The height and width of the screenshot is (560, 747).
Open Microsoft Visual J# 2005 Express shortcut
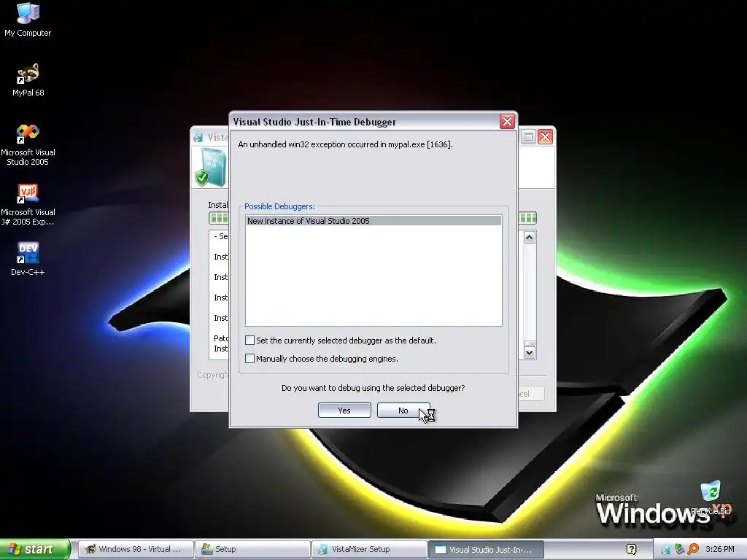pos(28,204)
